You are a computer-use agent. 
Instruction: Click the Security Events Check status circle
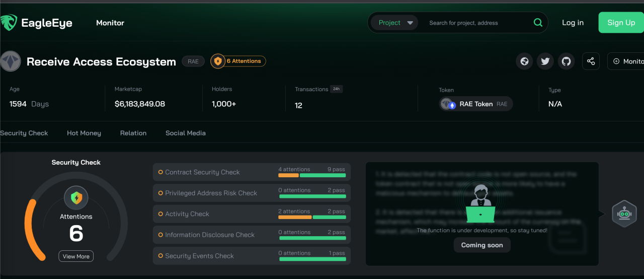coord(160,256)
